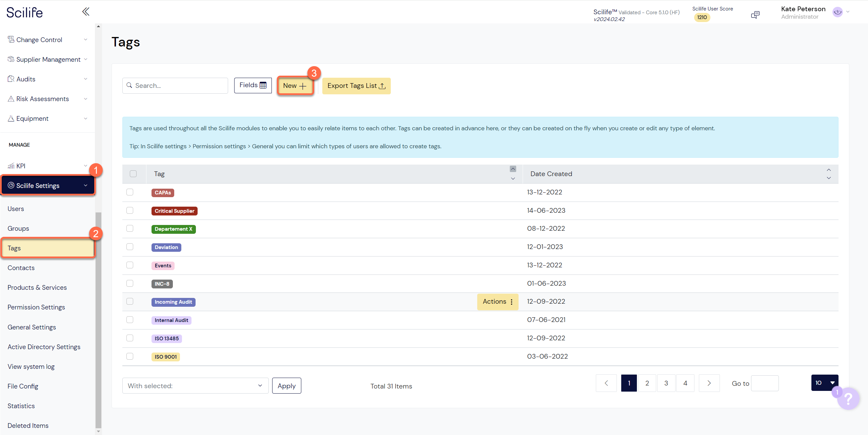Check the ISO 9001 tag row

130,356
